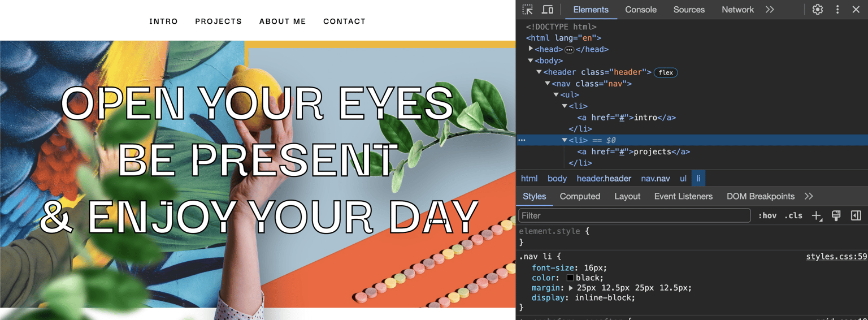Collapse the nav class="nav" node
The height and width of the screenshot is (320, 868).
pyautogui.click(x=548, y=83)
